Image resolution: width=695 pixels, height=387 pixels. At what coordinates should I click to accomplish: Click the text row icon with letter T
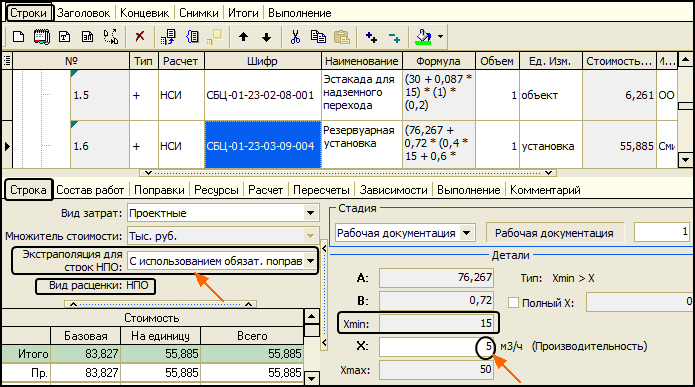point(65,37)
